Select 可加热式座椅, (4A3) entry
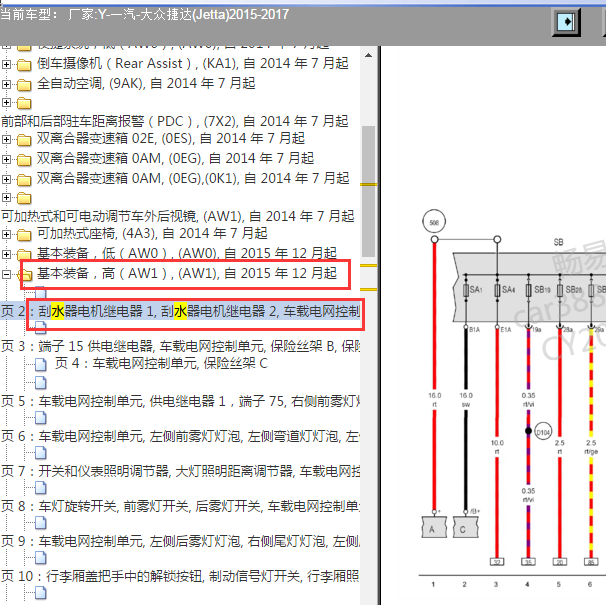Image resolution: width=606 pixels, height=605 pixels. (x=152, y=233)
